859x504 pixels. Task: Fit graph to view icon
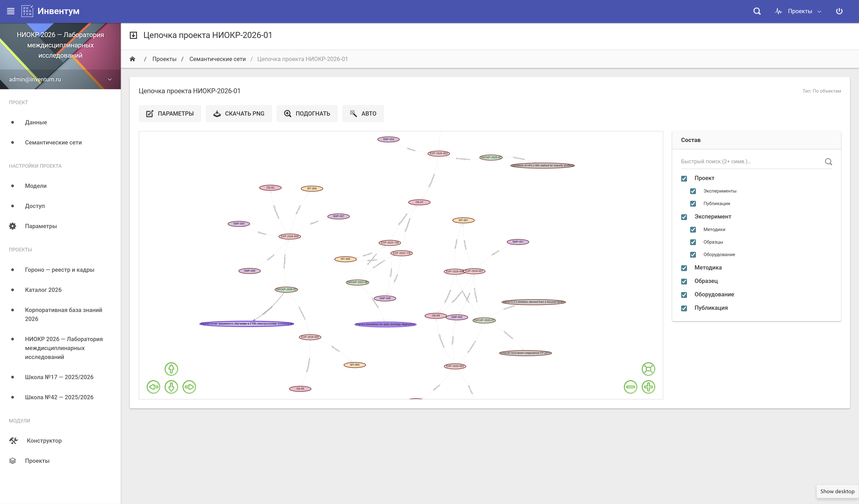click(648, 369)
